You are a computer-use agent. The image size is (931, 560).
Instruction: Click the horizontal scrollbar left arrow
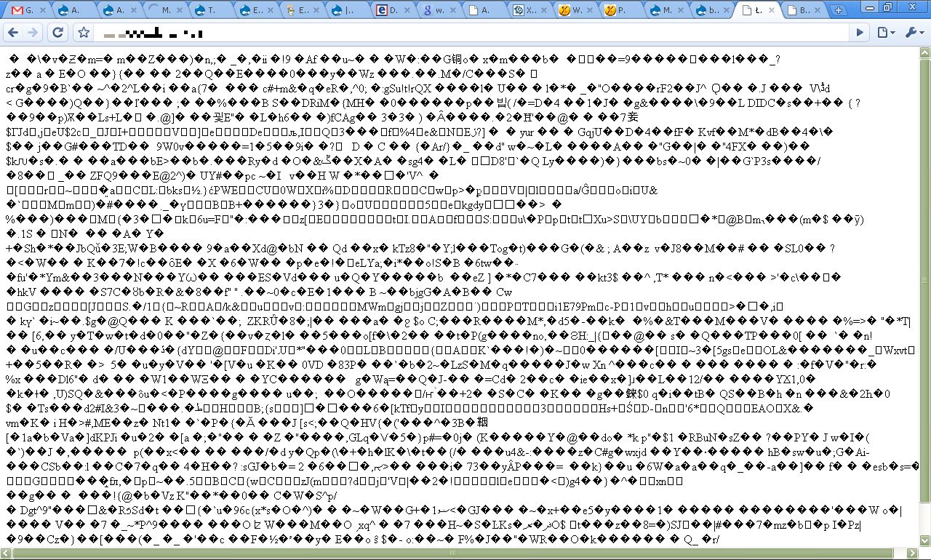6,553
